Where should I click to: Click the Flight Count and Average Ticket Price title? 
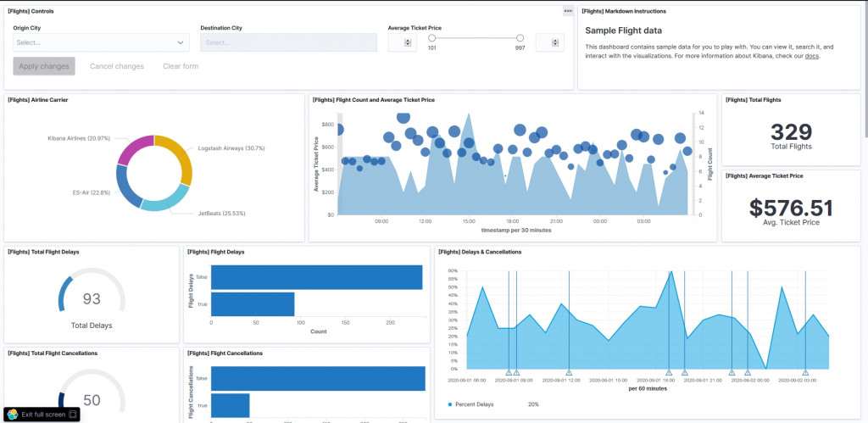click(x=374, y=100)
